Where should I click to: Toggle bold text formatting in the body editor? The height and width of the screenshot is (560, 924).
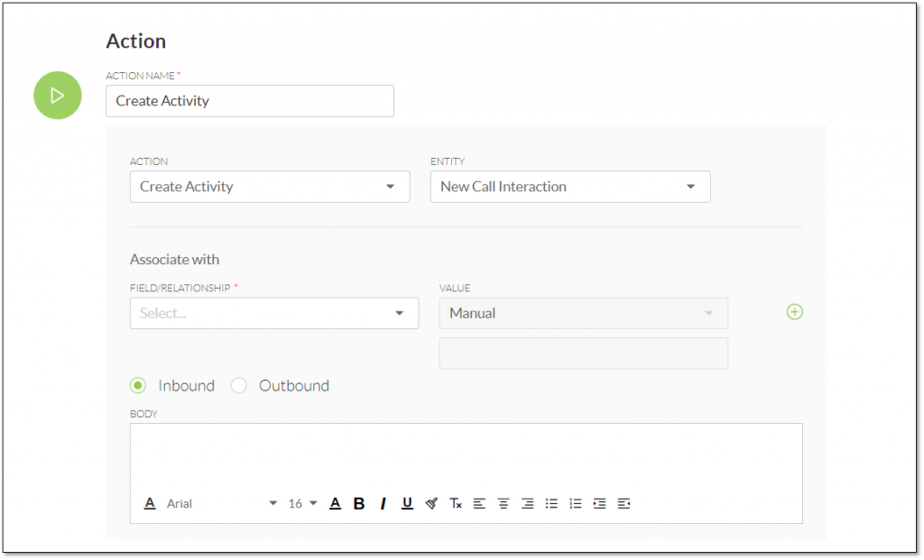[x=359, y=503]
